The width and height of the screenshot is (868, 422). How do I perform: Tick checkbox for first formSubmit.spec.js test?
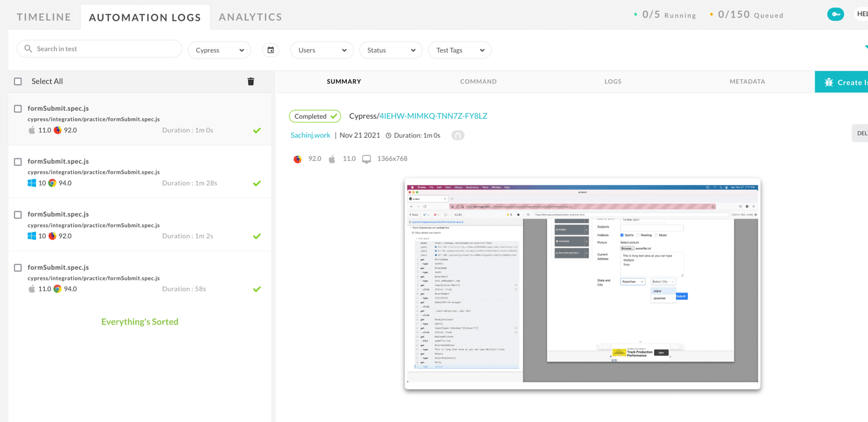pos(18,109)
